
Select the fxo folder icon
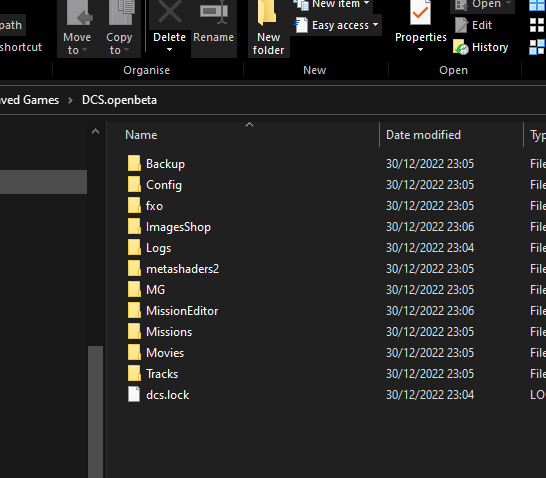(134, 205)
